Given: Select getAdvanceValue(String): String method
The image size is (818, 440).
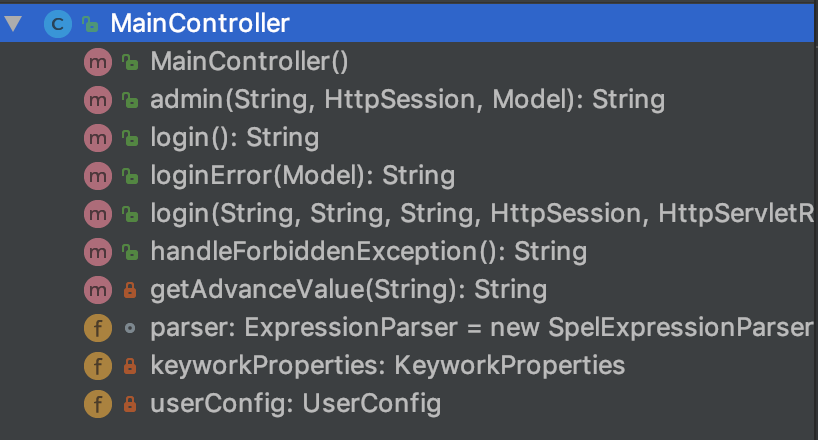Looking at the screenshot, I should (348, 290).
